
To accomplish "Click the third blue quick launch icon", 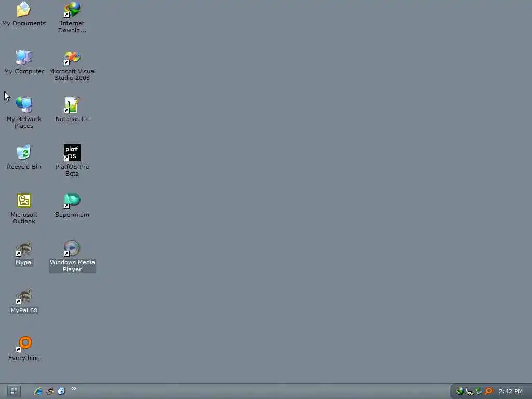I will tap(61, 391).
